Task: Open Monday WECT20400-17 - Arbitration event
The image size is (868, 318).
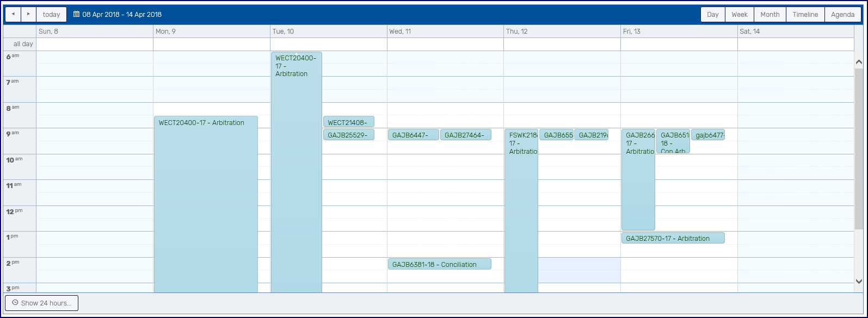Action: [x=206, y=204]
